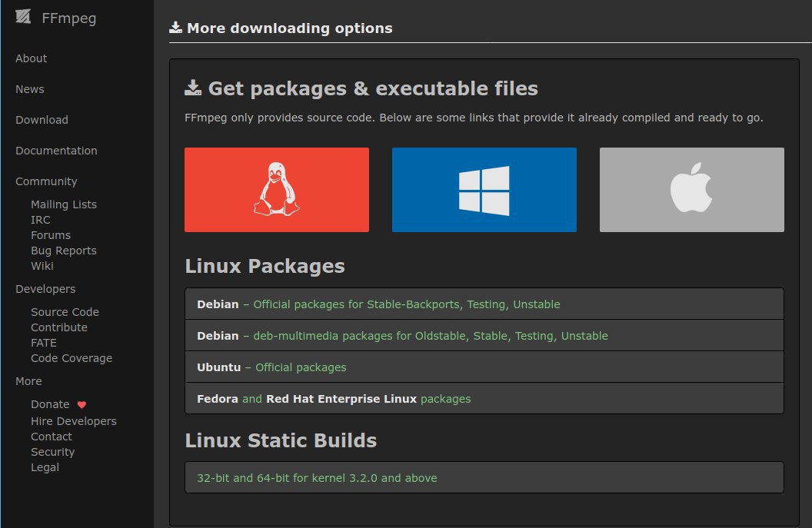Open Mailing Lists under Community
812x528 pixels.
(x=64, y=204)
